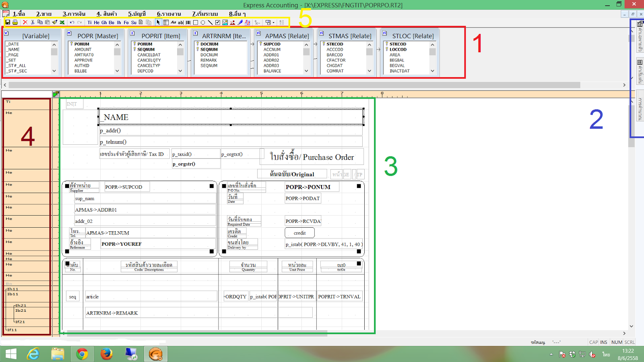The image size is (644, 362).
Task: Select the ellipse drawing tool
Action: [203, 23]
